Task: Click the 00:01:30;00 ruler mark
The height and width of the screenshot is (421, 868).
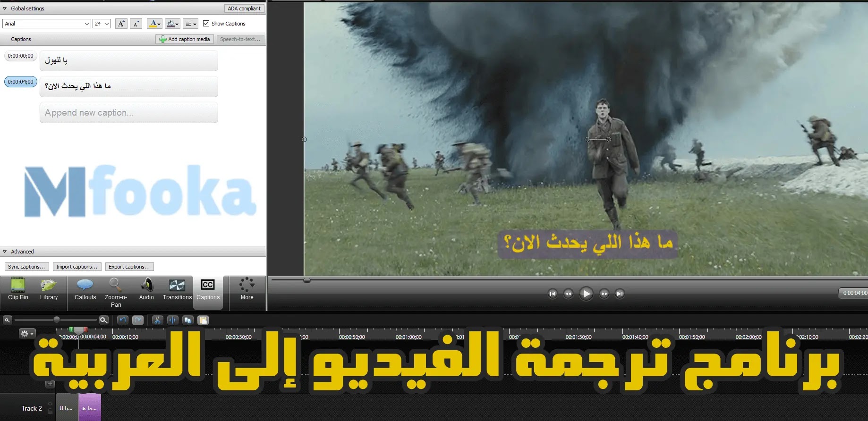Action: coord(579,337)
